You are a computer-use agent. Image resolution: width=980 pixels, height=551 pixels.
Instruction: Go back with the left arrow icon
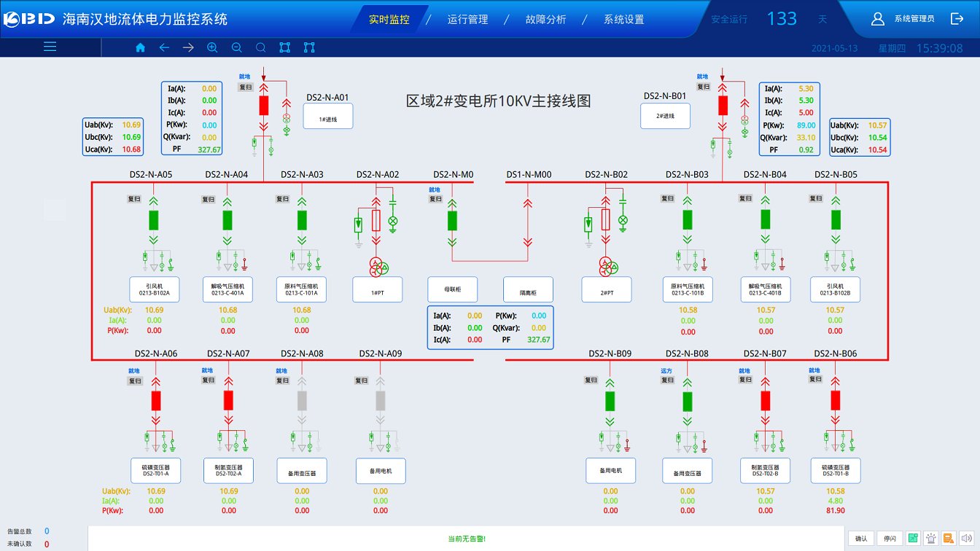pos(164,47)
